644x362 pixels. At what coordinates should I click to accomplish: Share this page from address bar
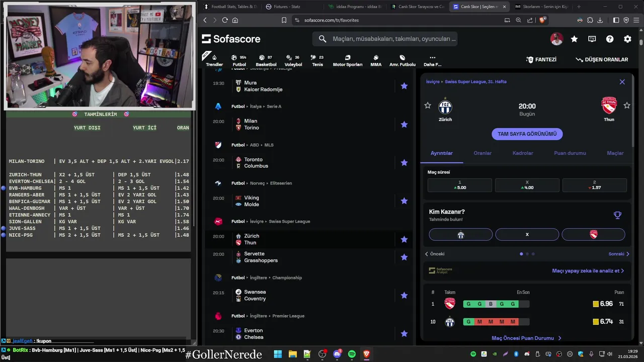click(x=530, y=20)
